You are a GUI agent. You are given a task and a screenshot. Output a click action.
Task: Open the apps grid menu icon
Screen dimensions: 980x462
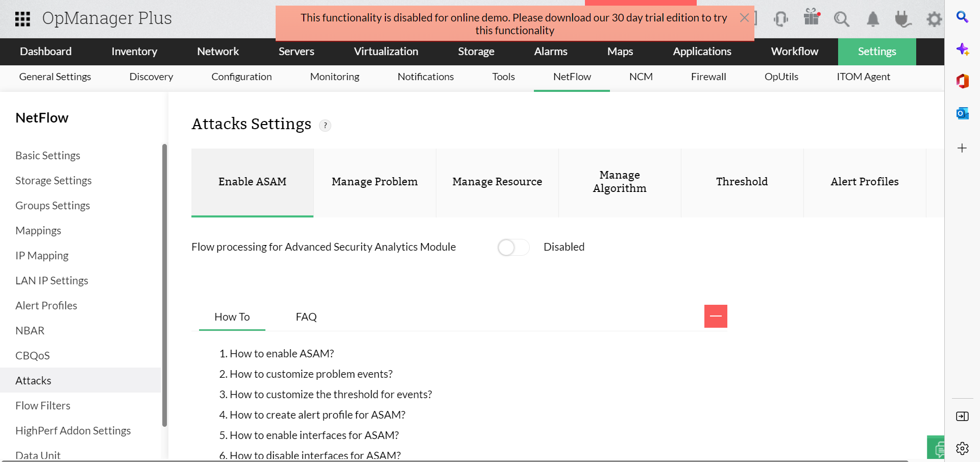tap(22, 19)
